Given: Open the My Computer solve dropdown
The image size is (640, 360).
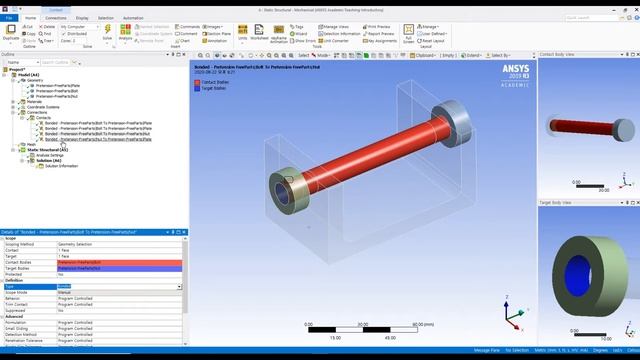Looking at the screenshot, I should coord(80,27).
